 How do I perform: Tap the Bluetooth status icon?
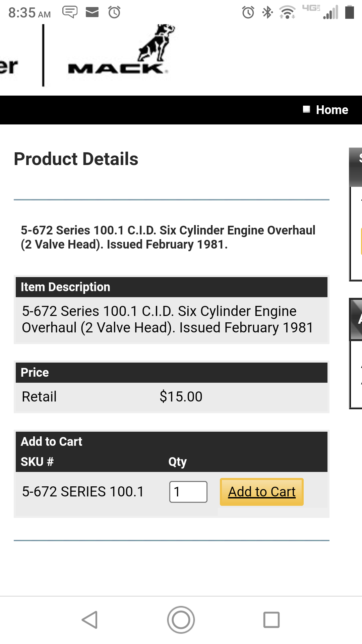[267, 12]
